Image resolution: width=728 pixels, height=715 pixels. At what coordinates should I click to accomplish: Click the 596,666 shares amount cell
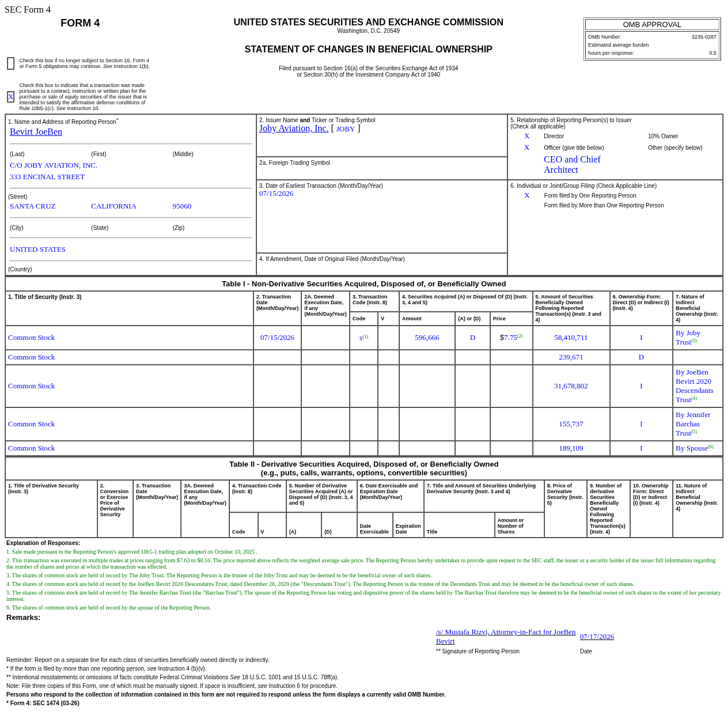pyautogui.click(x=427, y=338)
